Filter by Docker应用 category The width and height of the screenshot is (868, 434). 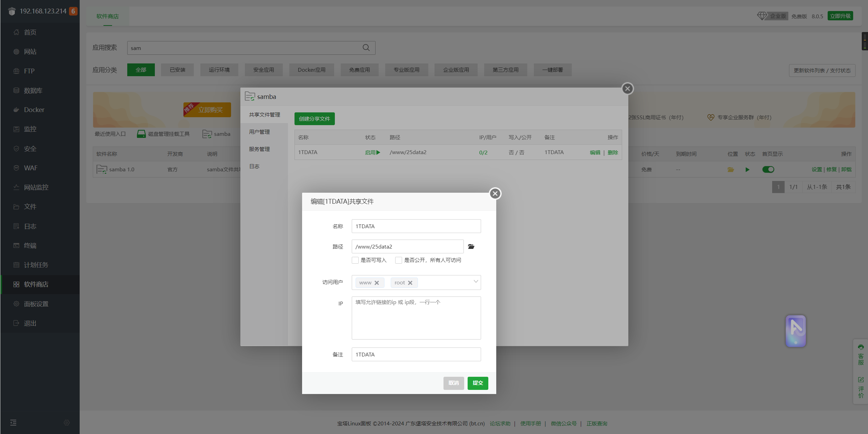pyautogui.click(x=311, y=70)
